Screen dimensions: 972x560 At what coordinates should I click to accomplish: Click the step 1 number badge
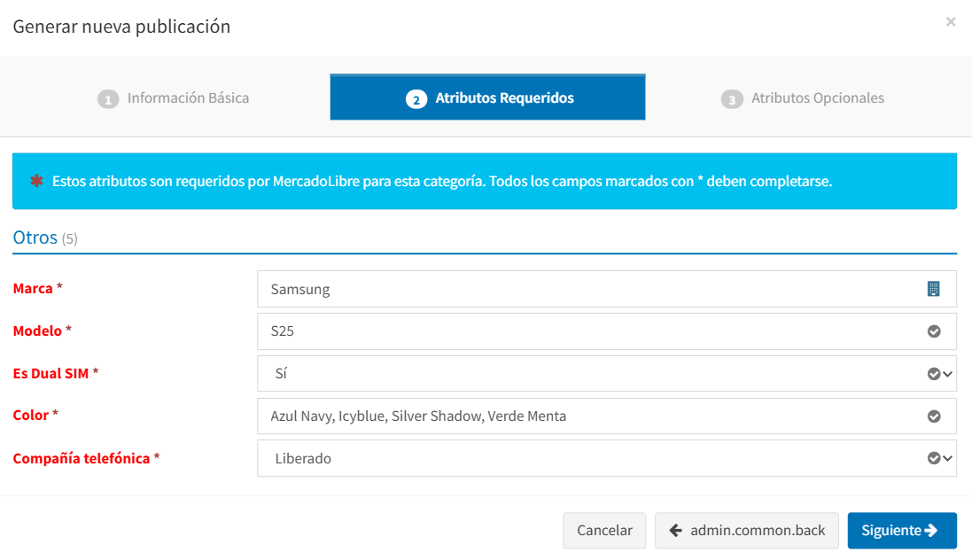[107, 99]
